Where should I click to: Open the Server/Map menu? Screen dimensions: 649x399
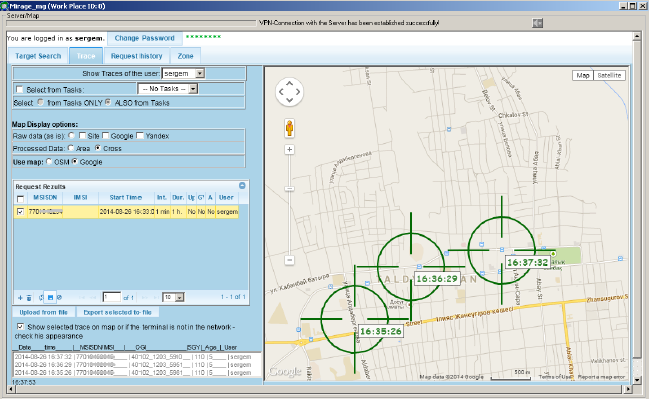click(x=23, y=16)
